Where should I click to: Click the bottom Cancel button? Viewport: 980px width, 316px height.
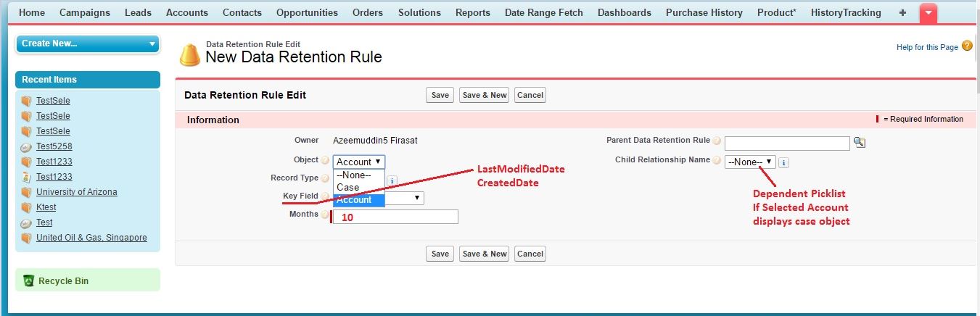pyautogui.click(x=530, y=254)
